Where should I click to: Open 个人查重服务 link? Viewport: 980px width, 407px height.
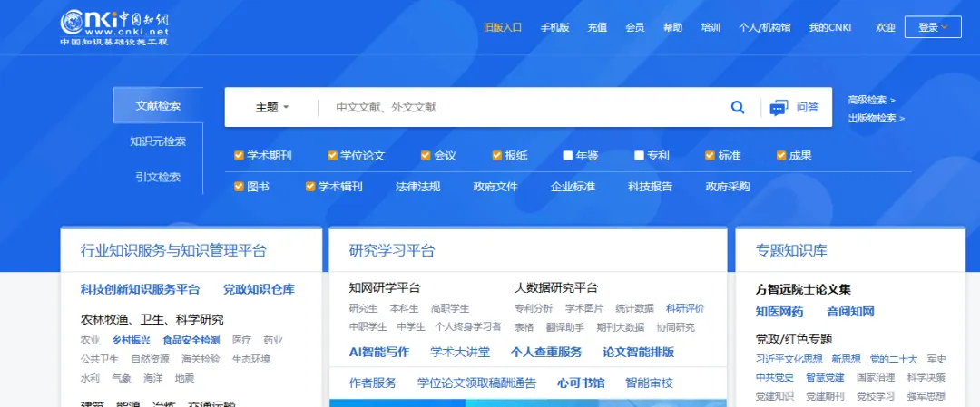(546, 352)
